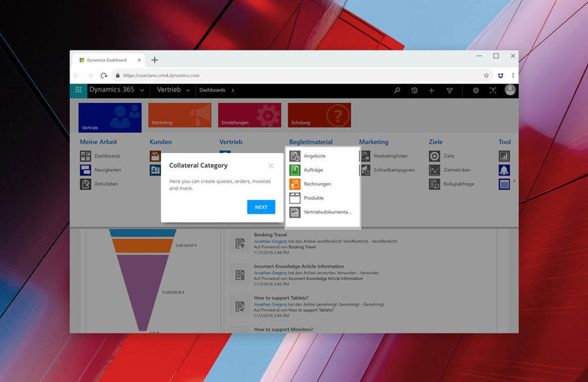Click the Userlane extension icon
Image resolution: width=588 pixels, height=382 pixels.
point(500,75)
